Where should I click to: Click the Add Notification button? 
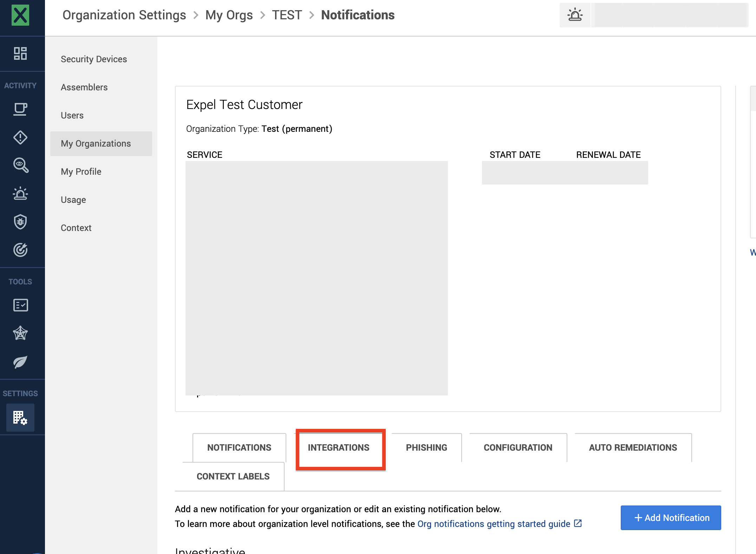tap(670, 517)
